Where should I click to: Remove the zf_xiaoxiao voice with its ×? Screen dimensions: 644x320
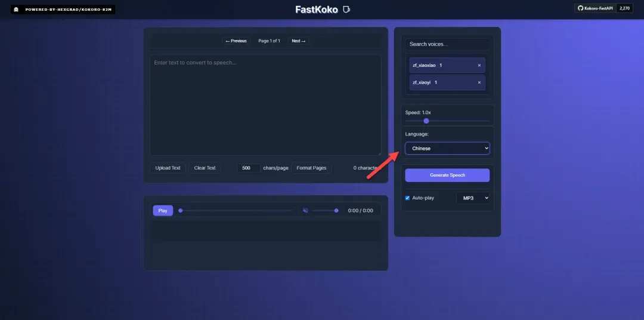(x=479, y=66)
